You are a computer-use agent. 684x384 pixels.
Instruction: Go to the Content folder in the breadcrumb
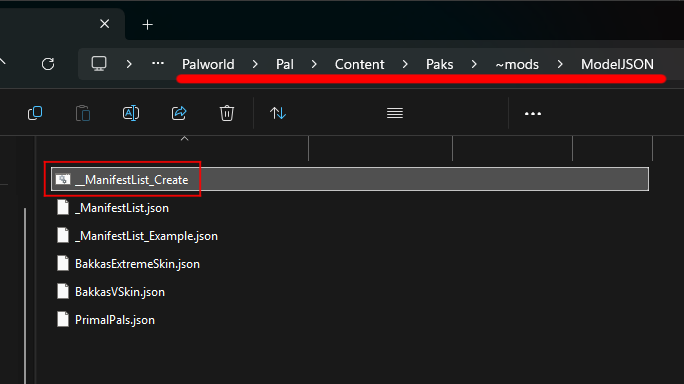[x=359, y=65]
